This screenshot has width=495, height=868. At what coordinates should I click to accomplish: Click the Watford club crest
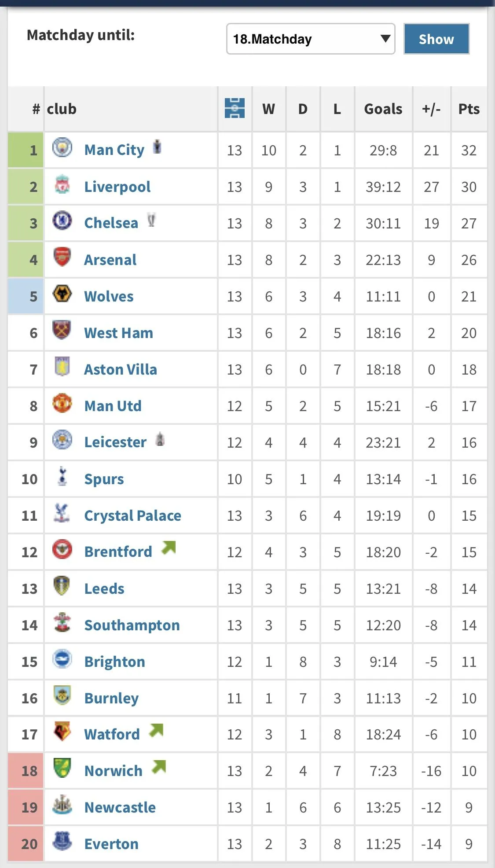[62, 732]
